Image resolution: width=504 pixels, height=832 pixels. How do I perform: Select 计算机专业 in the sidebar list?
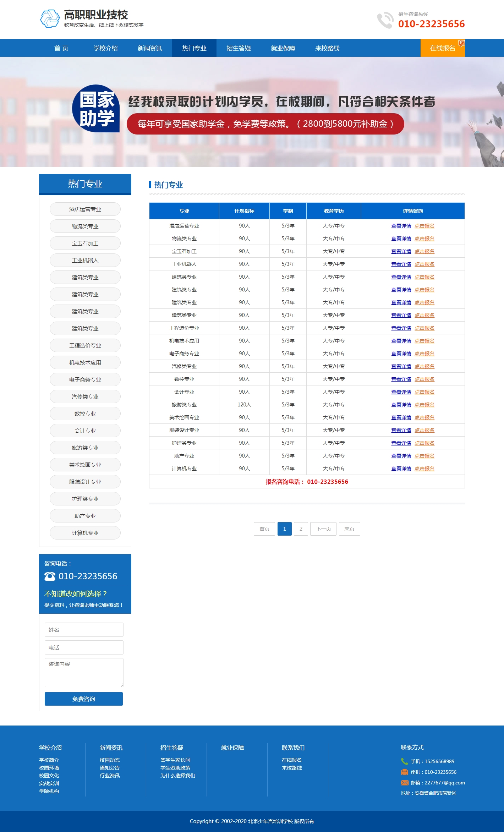[85, 533]
